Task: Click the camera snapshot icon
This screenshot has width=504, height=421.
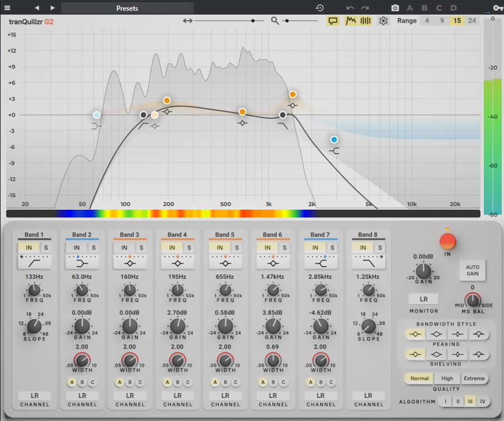Action: pyautogui.click(x=395, y=8)
